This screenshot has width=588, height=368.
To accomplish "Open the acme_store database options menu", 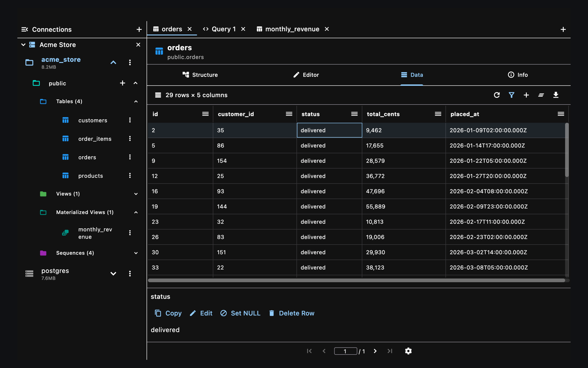I will [130, 62].
